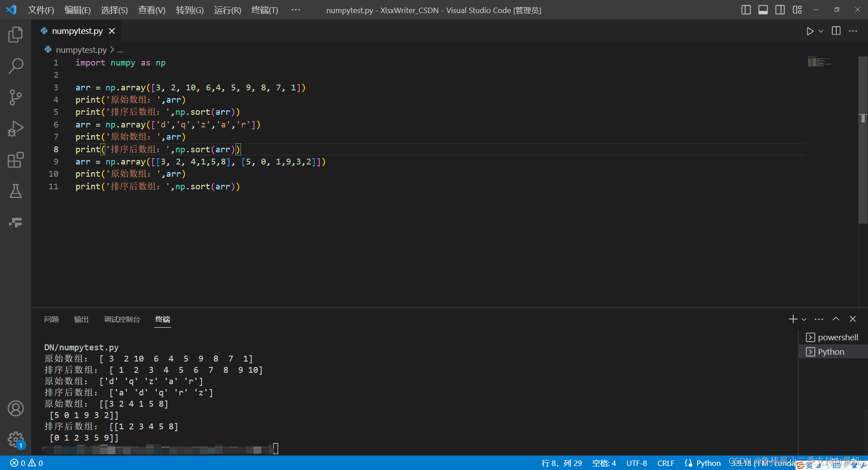The image size is (868, 470).
Task: Expand the breadcrumb ellipsis after numpytest.py
Action: coord(120,50)
